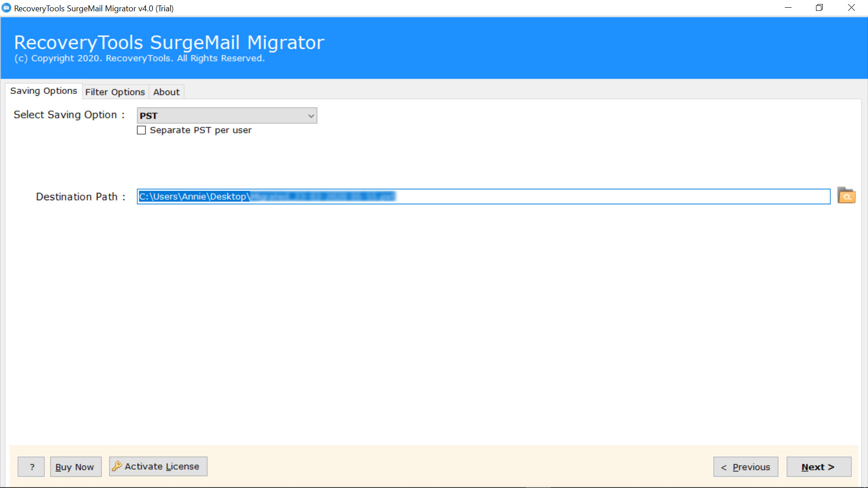Click the Next navigation button
Viewport: 868px width, 488px height.
tap(818, 467)
